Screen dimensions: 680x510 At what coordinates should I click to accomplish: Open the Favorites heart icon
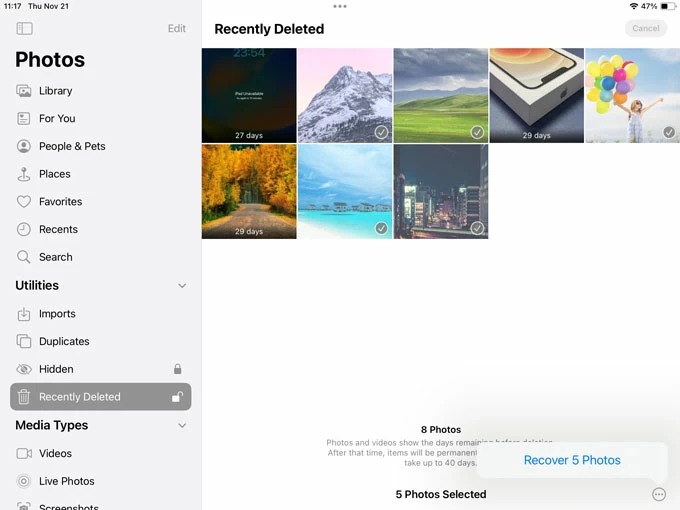click(24, 202)
